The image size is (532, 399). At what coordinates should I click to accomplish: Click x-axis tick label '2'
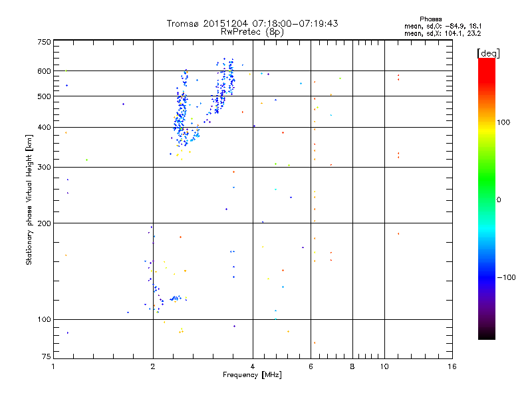pyautogui.click(x=153, y=366)
